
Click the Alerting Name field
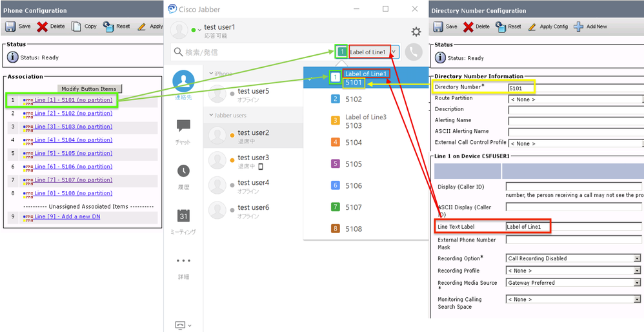(x=576, y=121)
